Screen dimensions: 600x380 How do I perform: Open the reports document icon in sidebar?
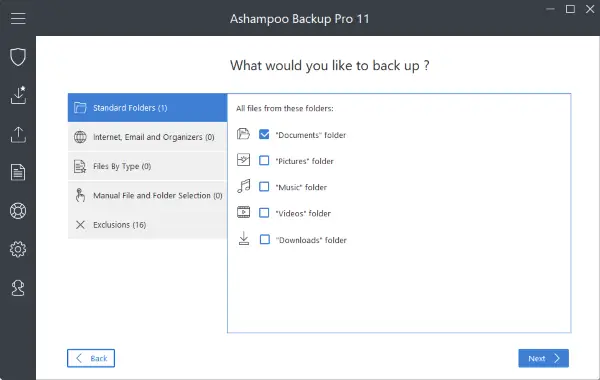coord(18,172)
